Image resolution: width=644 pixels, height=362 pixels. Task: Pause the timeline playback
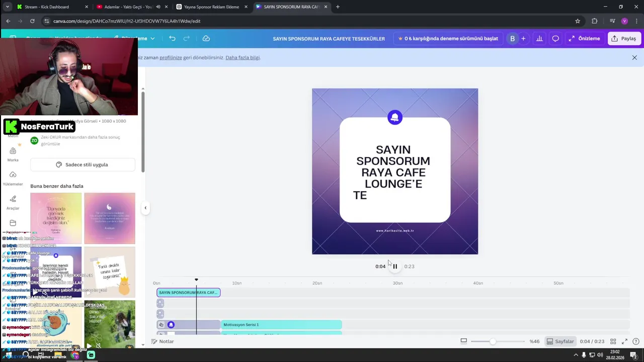coord(395,266)
